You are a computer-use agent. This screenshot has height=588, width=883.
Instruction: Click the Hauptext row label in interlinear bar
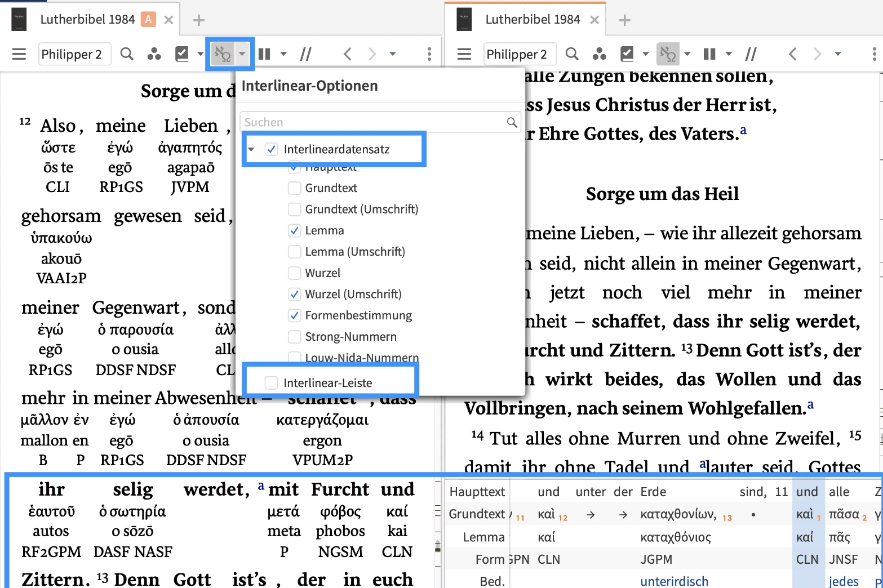tap(477, 492)
